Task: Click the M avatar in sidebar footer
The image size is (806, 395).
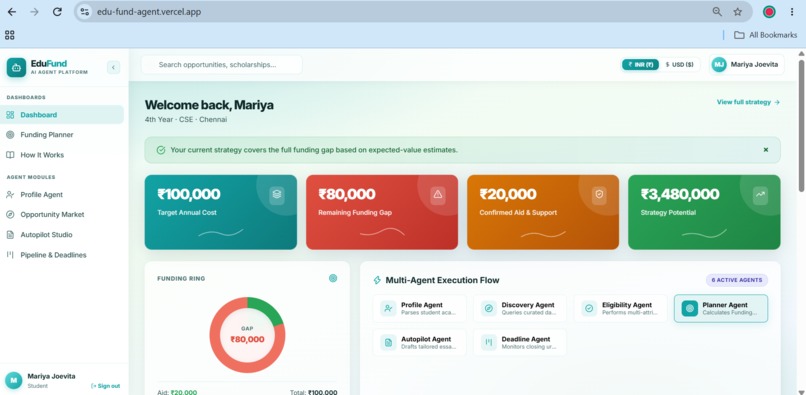Action: (14, 380)
